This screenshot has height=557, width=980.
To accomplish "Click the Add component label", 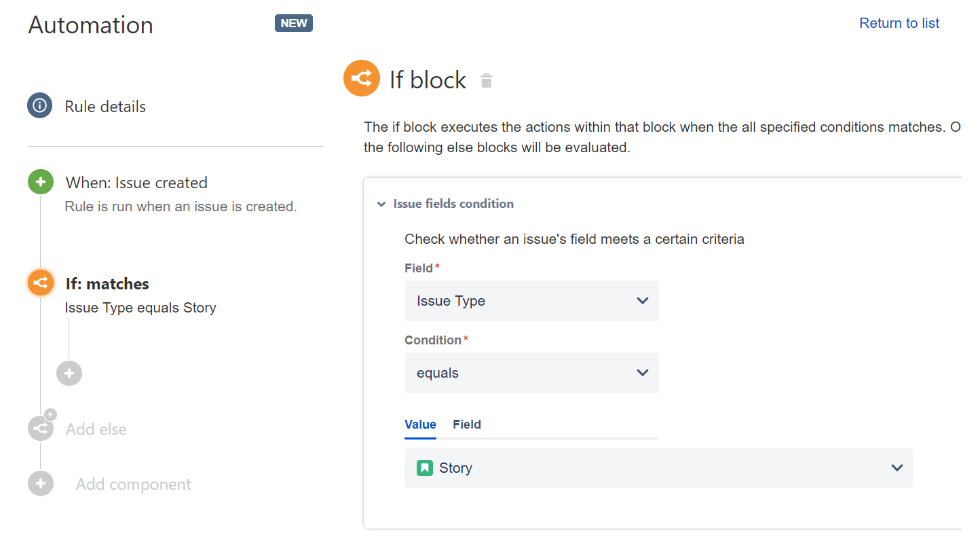I will (133, 484).
